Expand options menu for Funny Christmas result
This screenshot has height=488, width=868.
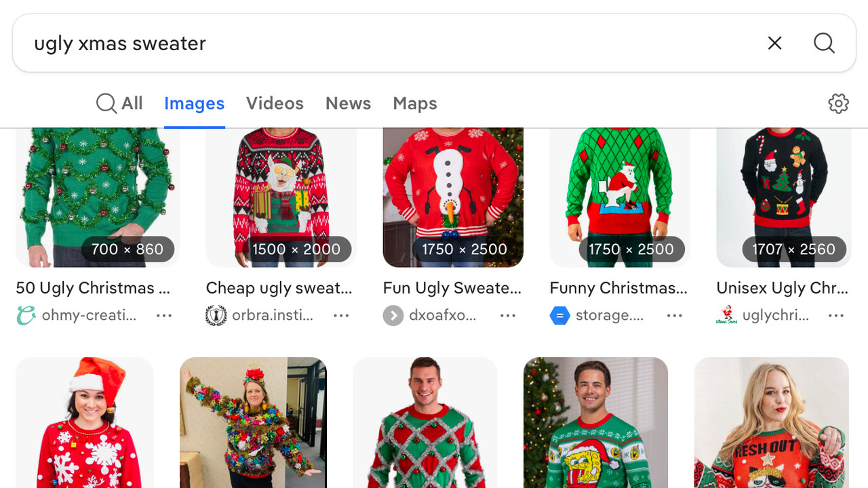pos(674,315)
